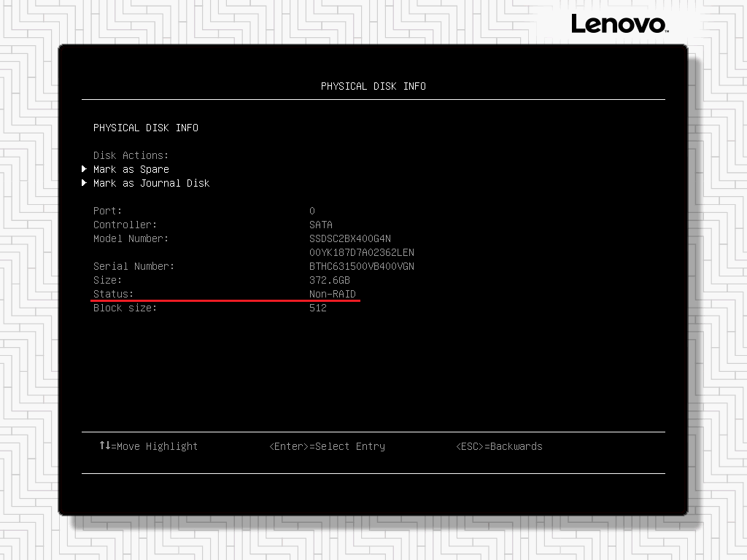
Task: Click the Disk Actions label
Action: (x=131, y=155)
